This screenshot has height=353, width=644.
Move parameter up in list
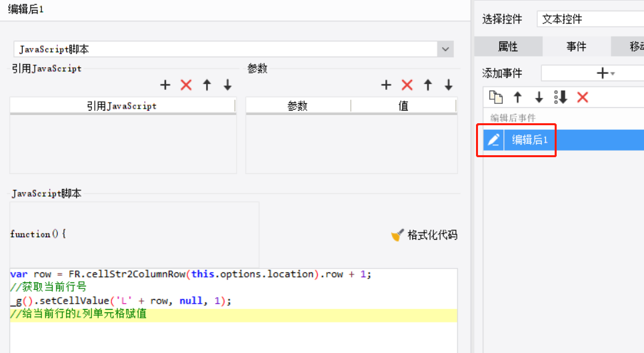coord(428,85)
